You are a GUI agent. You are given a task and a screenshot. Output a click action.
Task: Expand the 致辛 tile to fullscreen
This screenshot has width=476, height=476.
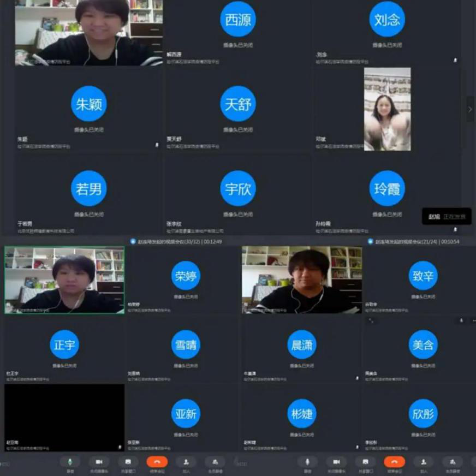click(371, 320)
